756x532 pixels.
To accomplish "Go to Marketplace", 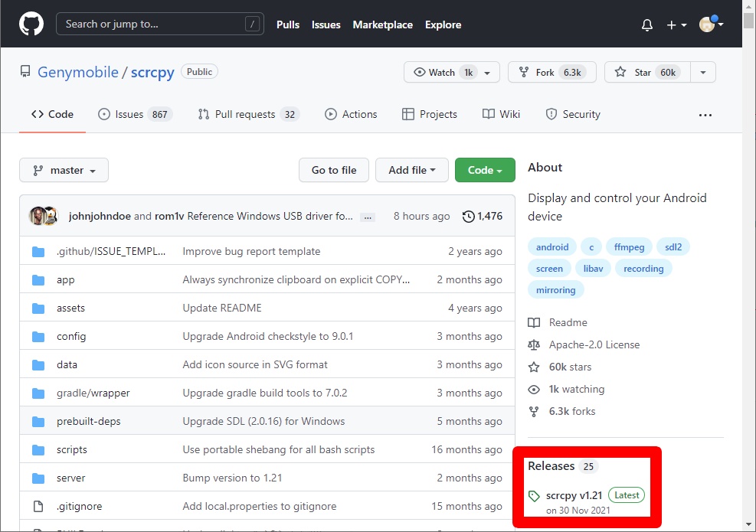I will click(382, 24).
